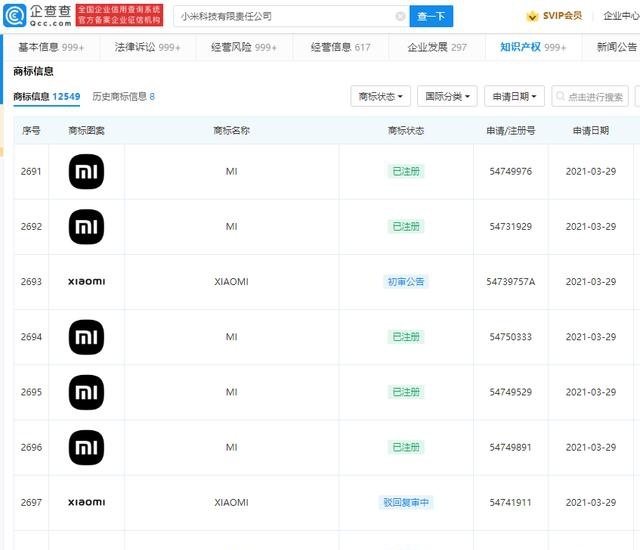
Task: Click 驳回复审中 status badge in row 2697
Action: point(406,502)
